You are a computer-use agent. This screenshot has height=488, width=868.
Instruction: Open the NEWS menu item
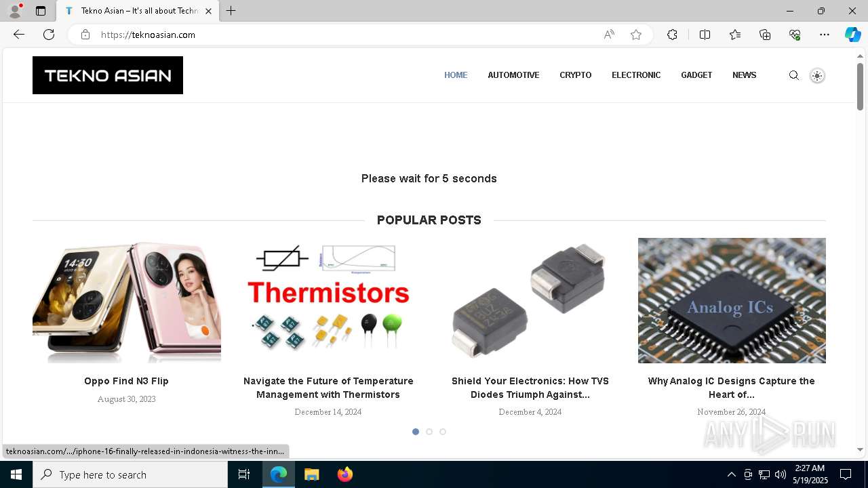click(x=744, y=75)
